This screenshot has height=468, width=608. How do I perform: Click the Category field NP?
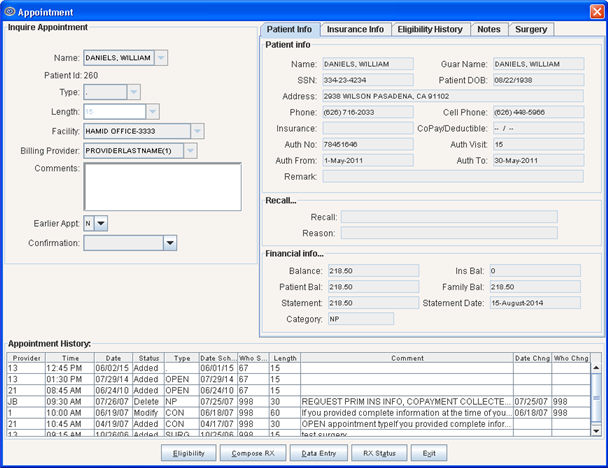[x=361, y=319]
